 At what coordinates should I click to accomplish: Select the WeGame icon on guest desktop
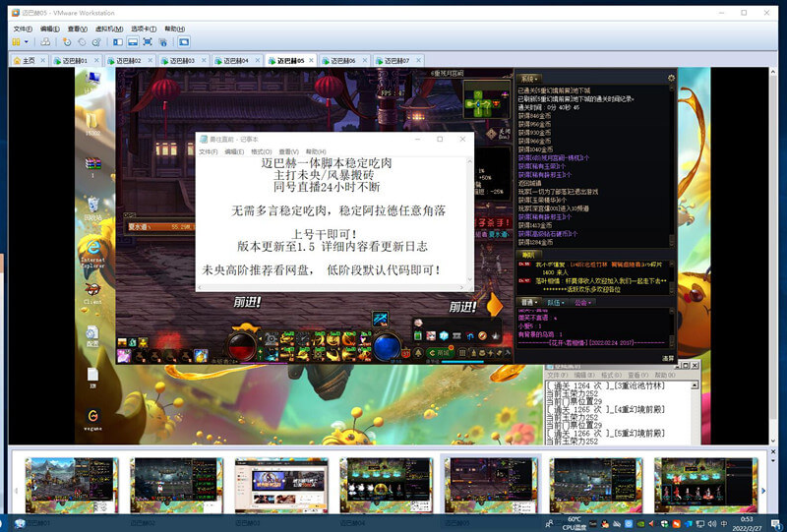(x=92, y=420)
